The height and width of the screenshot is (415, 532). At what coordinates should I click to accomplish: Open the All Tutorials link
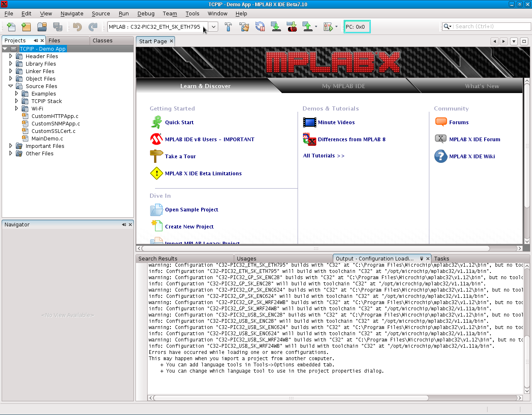pyautogui.click(x=324, y=156)
